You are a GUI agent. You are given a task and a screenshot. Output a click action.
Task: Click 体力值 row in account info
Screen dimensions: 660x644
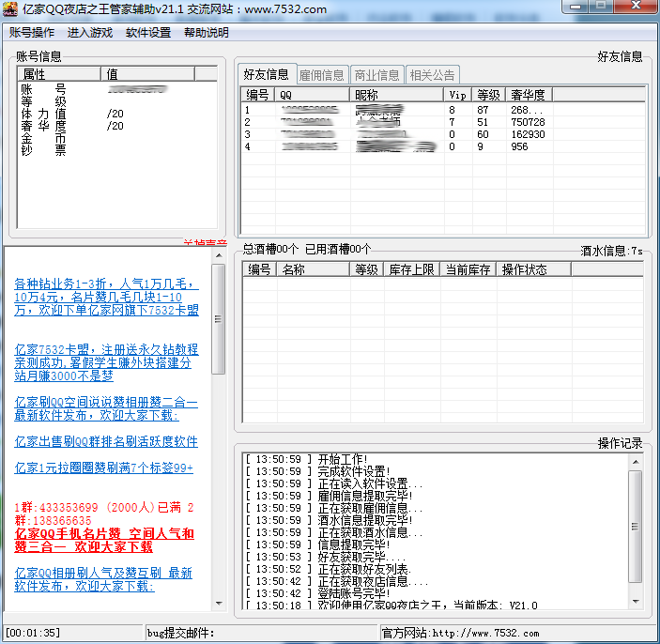tap(117, 114)
